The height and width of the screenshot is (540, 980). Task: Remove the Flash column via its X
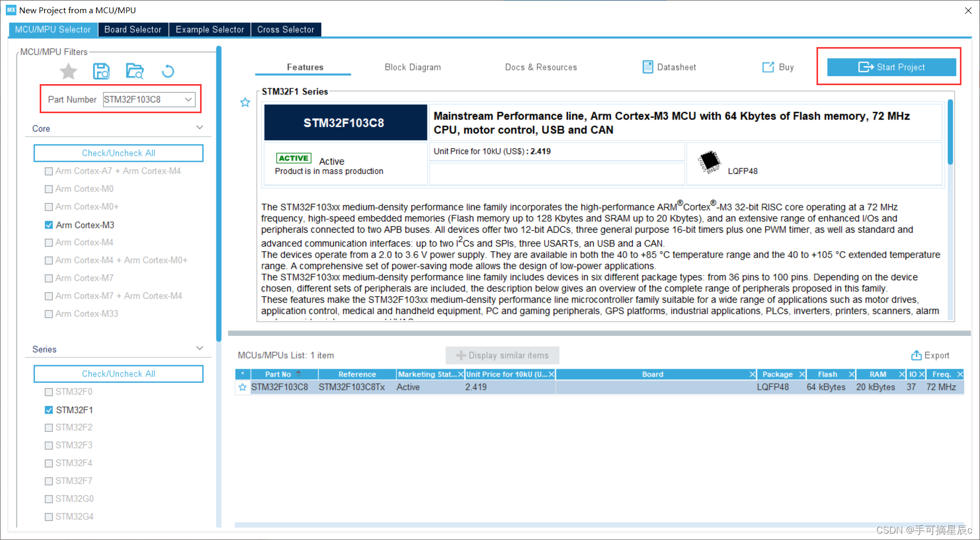pyautogui.click(x=851, y=374)
